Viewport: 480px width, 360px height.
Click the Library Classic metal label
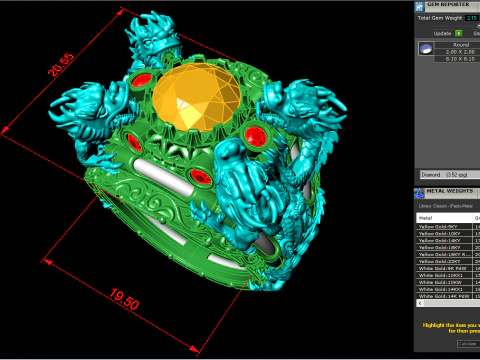click(x=446, y=206)
